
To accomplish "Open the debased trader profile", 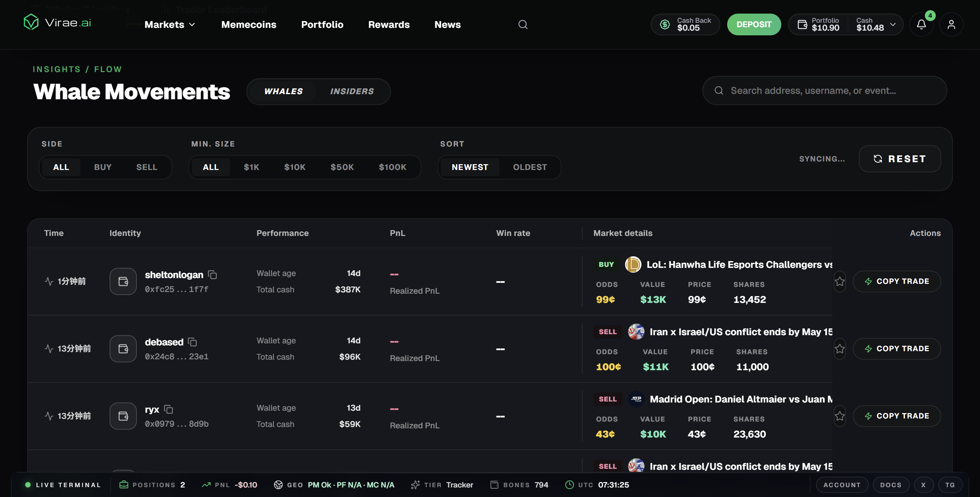I will 164,342.
